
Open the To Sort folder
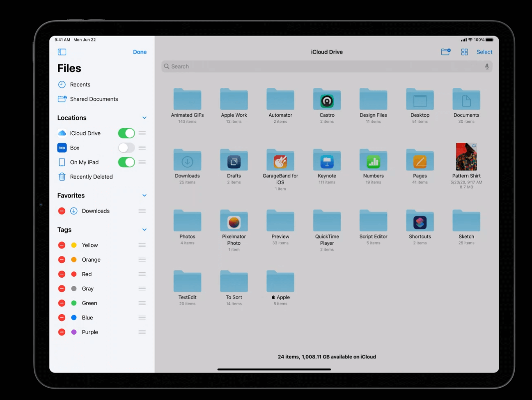tap(234, 281)
